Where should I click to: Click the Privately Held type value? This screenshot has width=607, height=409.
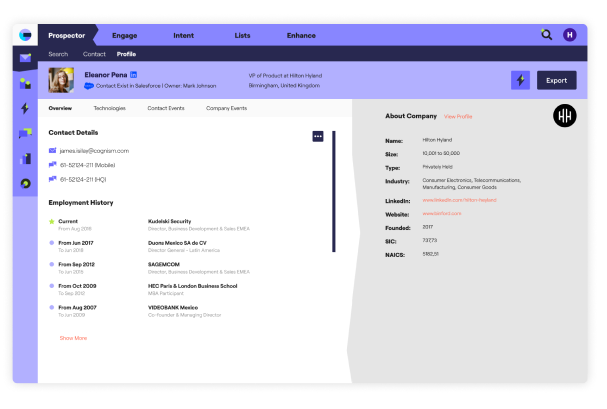pos(437,167)
